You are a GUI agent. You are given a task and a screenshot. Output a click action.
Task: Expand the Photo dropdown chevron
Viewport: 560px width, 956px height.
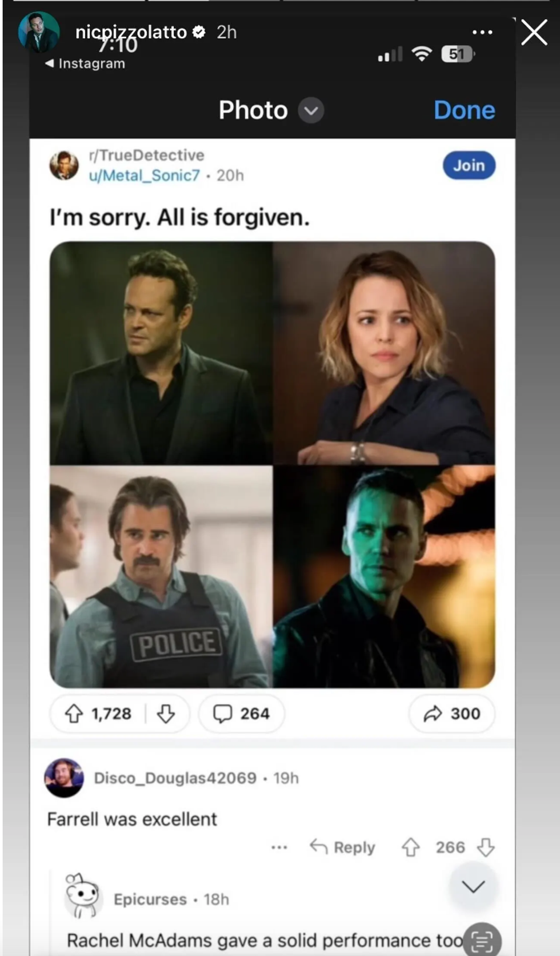click(311, 110)
